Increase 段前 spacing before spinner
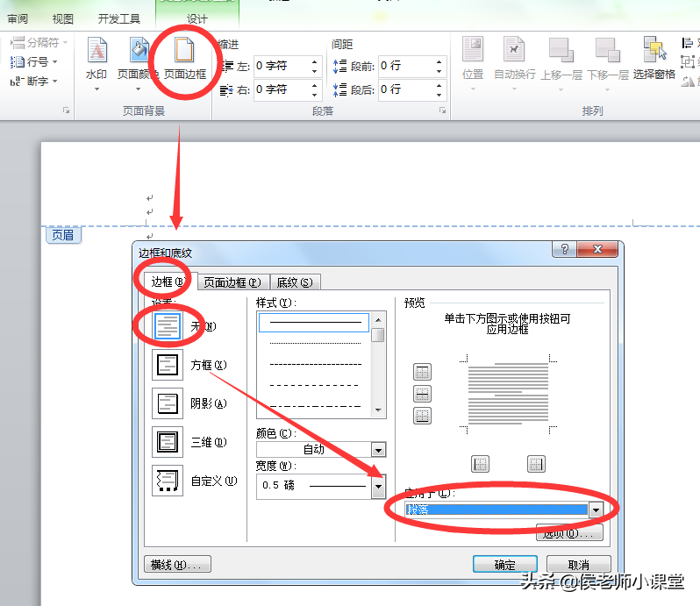700x606 pixels. (x=439, y=62)
